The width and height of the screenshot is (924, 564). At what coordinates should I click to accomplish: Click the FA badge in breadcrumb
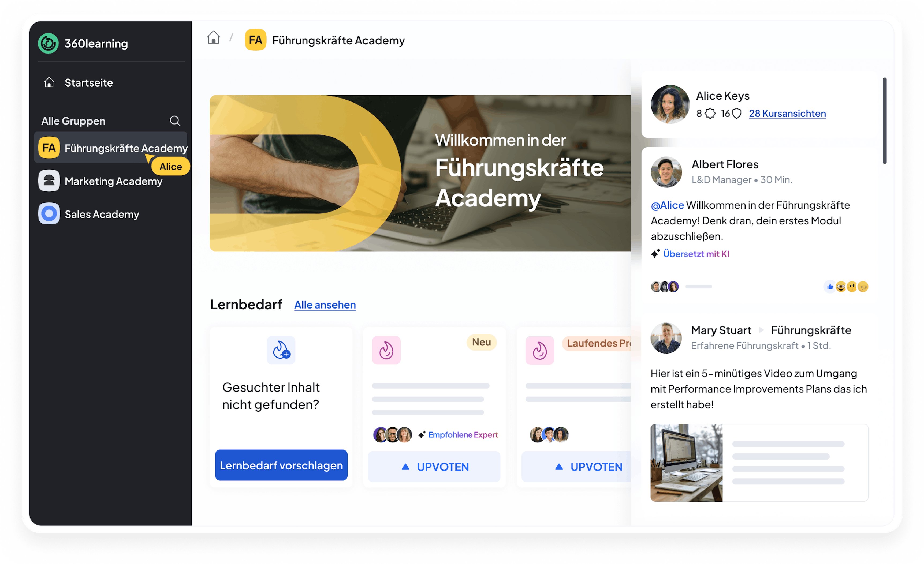tap(256, 40)
